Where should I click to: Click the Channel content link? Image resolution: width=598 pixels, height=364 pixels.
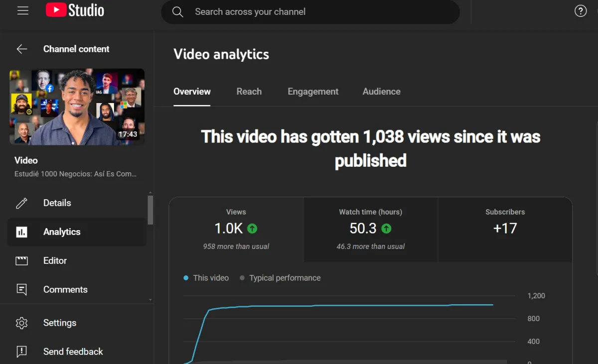coord(76,49)
